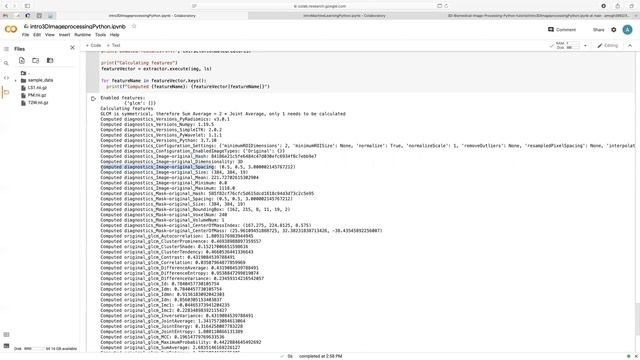The width and height of the screenshot is (640, 360).
Task: Click the clear cell output icon
Action: [x=93, y=99]
